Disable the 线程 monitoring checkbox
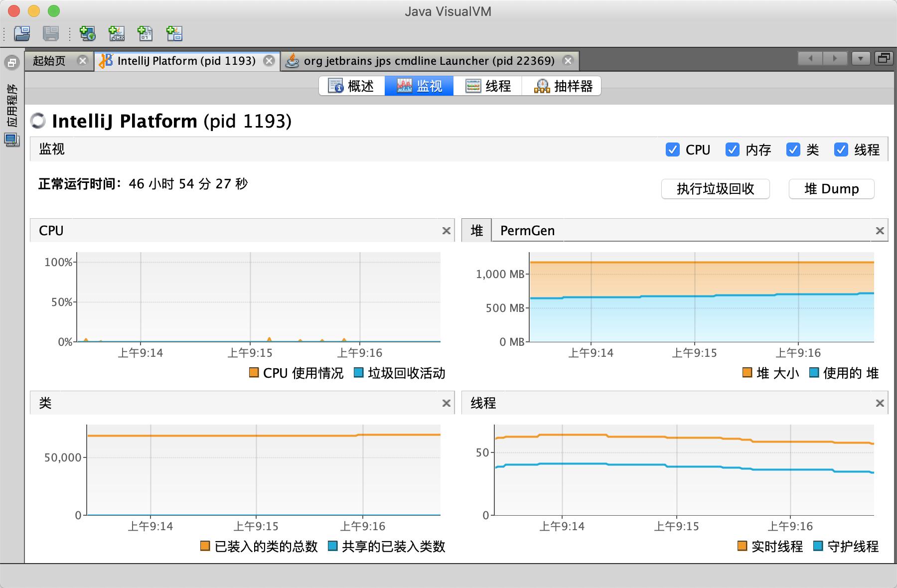Viewport: 897px width, 588px height. pyautogui.click(x=841, y=149)
